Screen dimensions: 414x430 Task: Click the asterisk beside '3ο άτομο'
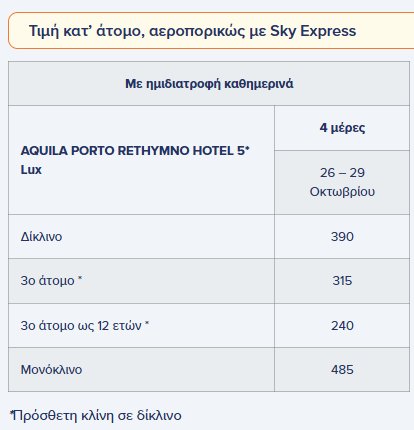click(x=80, y=278)
